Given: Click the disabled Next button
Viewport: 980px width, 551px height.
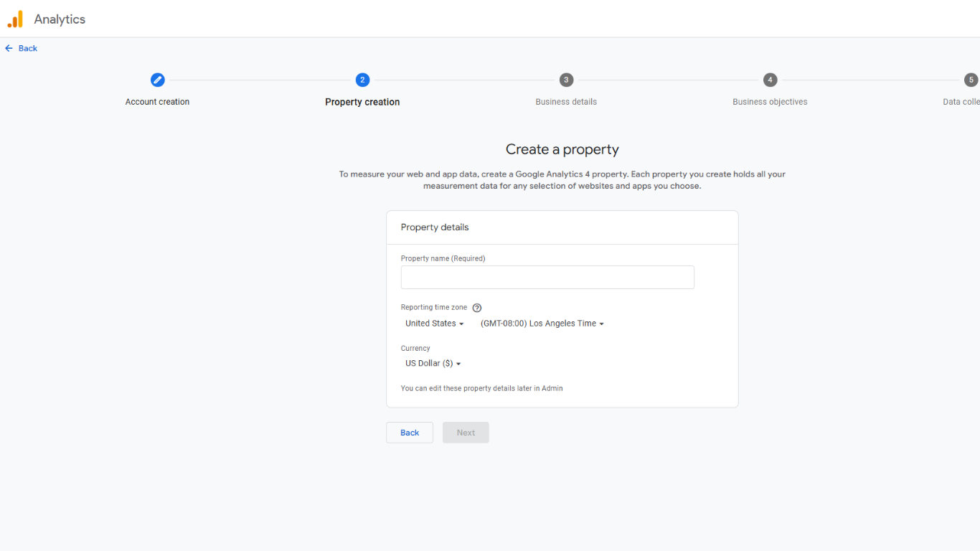Looking at the screenshot, I should point(466,432).
